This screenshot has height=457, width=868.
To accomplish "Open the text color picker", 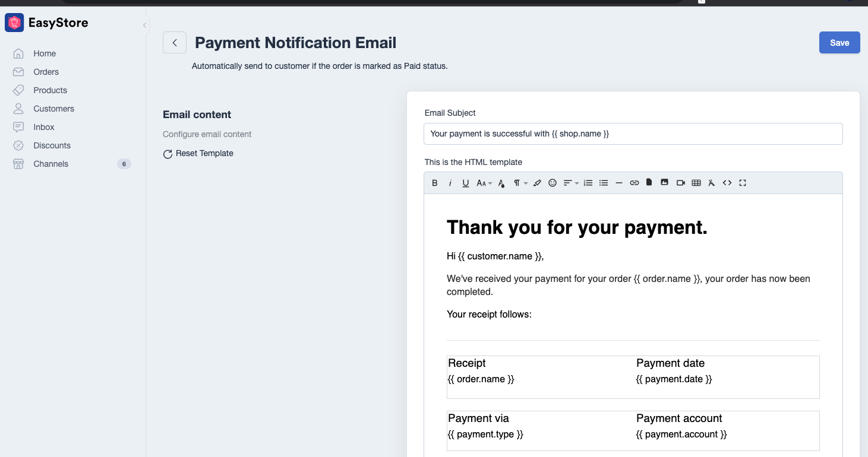I will (501, 183).
